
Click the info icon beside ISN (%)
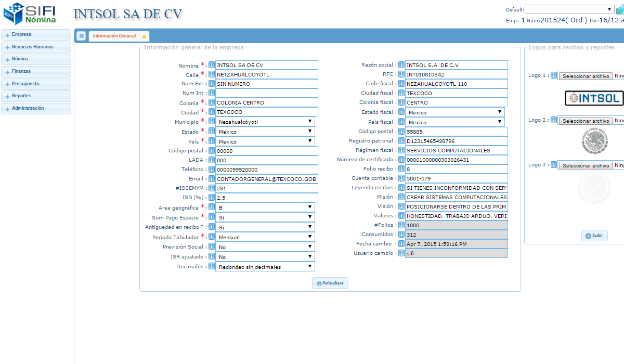(212, 197)
